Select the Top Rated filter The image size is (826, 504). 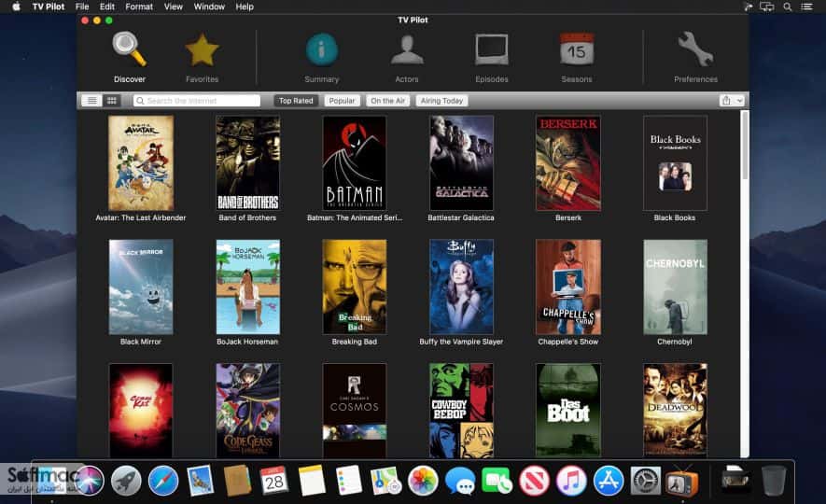point(296,101)
